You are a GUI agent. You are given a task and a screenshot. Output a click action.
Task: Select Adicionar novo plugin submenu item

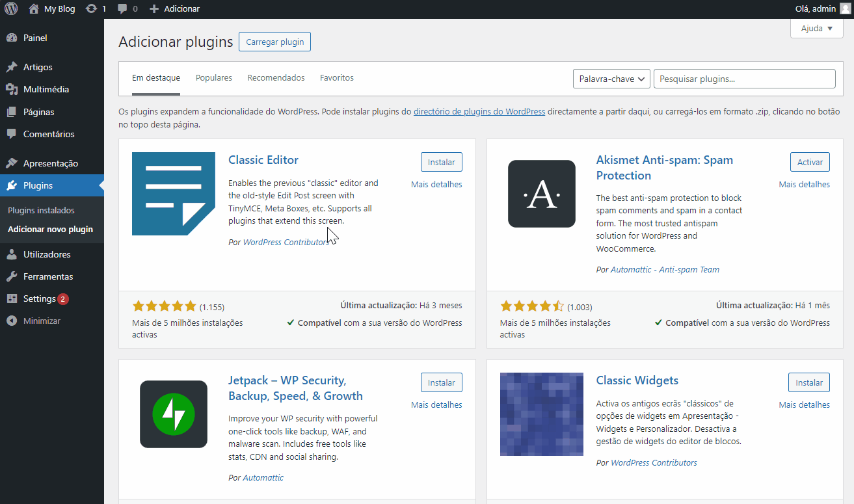tap(50, 229)
